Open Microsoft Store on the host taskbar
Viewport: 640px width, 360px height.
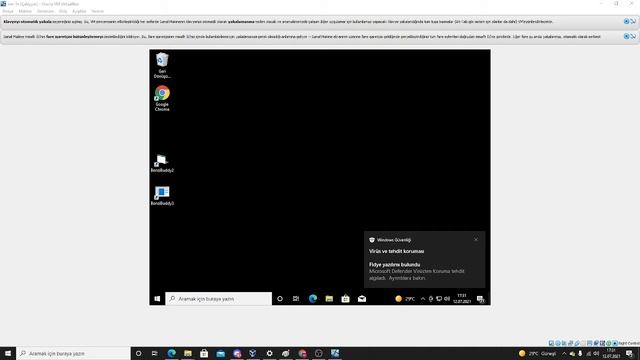[204, 353]
